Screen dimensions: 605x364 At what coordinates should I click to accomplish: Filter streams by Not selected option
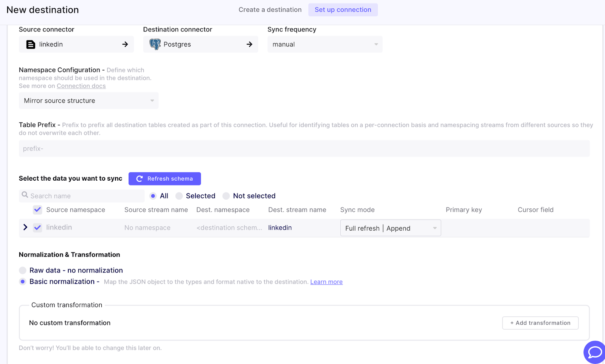(x=226, y=196)
